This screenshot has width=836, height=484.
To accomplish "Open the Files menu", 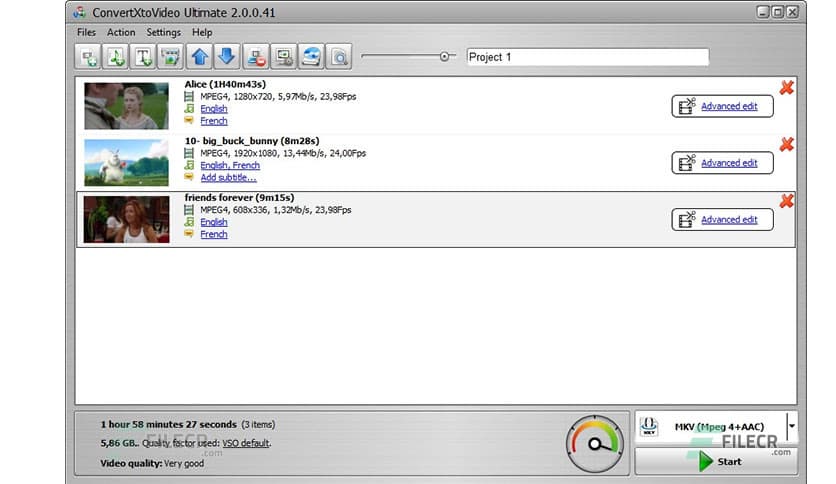I will click(x=86, y=33).
